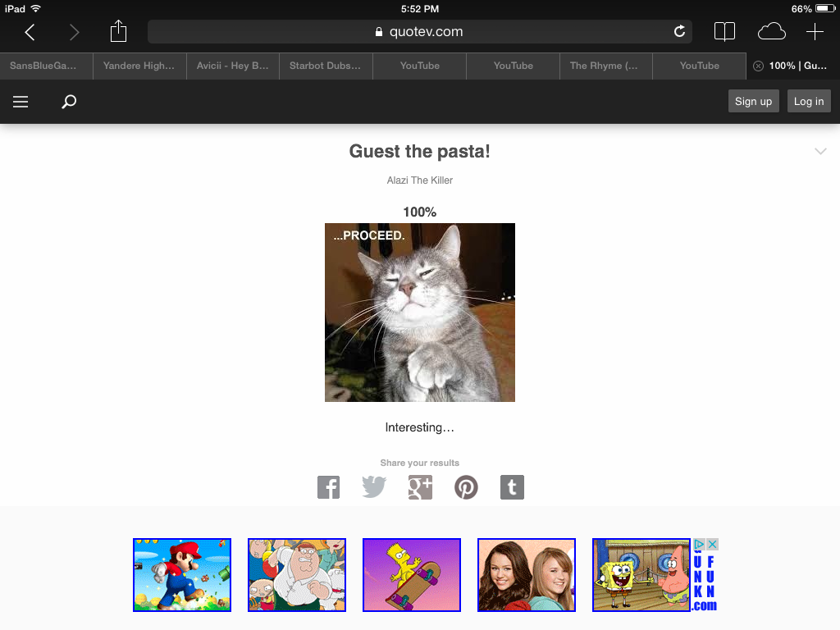Tap Safari's share sheet icon

click(118, 31)
